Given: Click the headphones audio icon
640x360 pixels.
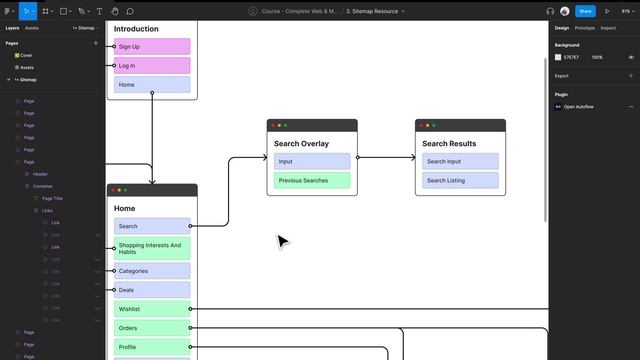Looking at the screenshot, I should click(550, 11).
